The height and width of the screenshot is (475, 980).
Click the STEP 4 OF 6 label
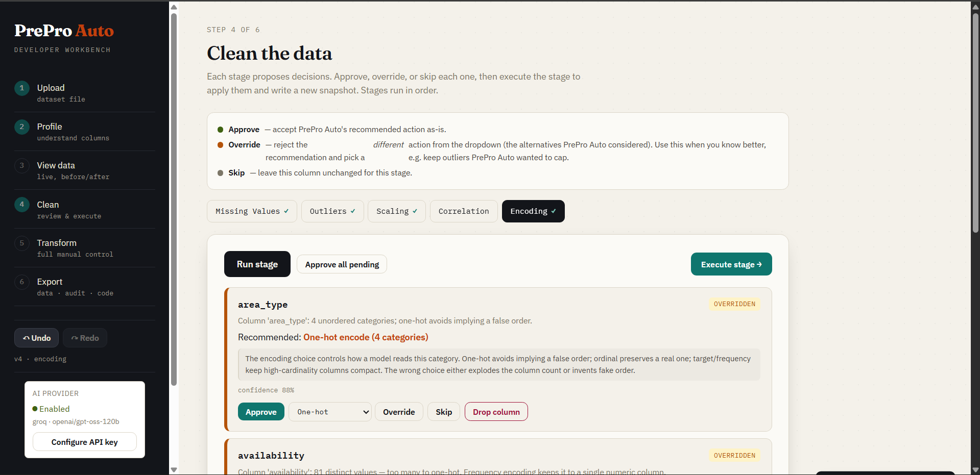233,30
